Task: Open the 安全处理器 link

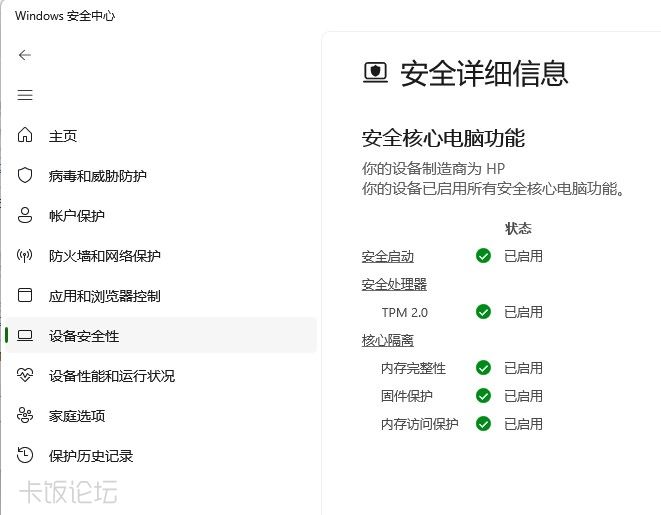Action: 394,285
